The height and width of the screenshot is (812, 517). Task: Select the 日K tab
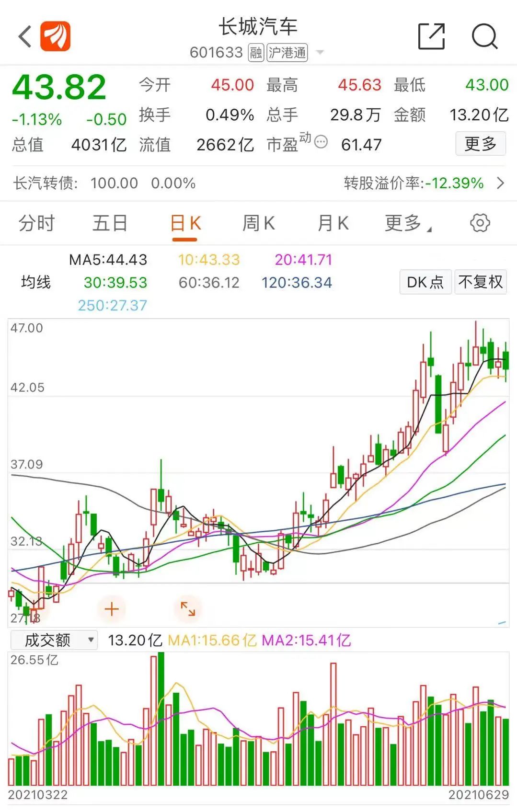click(185, 224)
